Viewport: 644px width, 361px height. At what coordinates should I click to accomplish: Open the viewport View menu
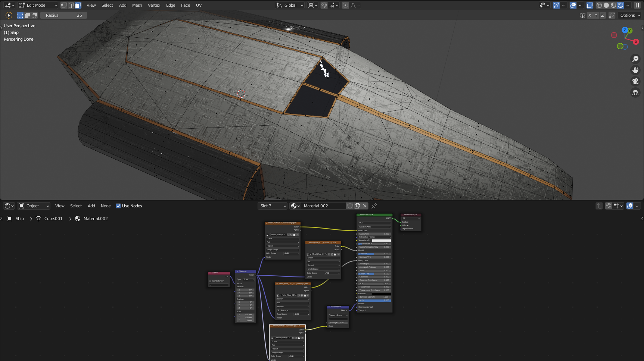[x=91, y=5]
